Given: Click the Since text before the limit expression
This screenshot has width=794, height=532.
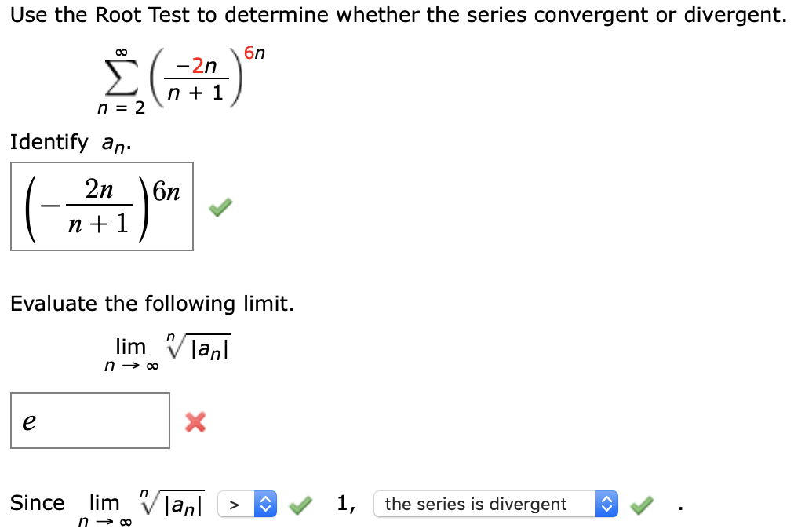Looking at the screenshot, I should point(36,503).
